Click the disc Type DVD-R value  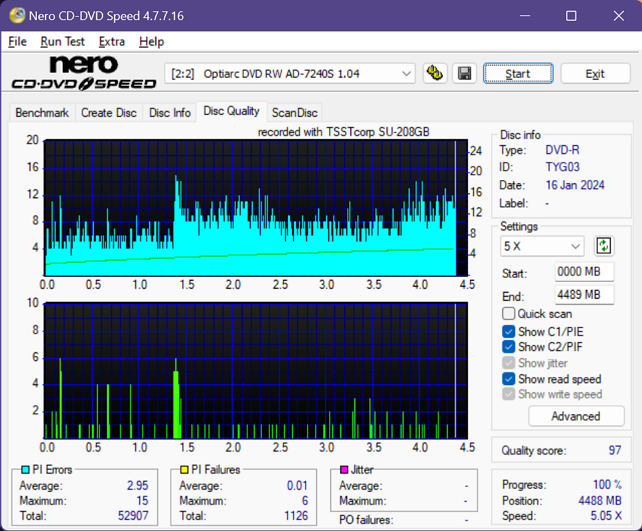(x=562, y=150)
